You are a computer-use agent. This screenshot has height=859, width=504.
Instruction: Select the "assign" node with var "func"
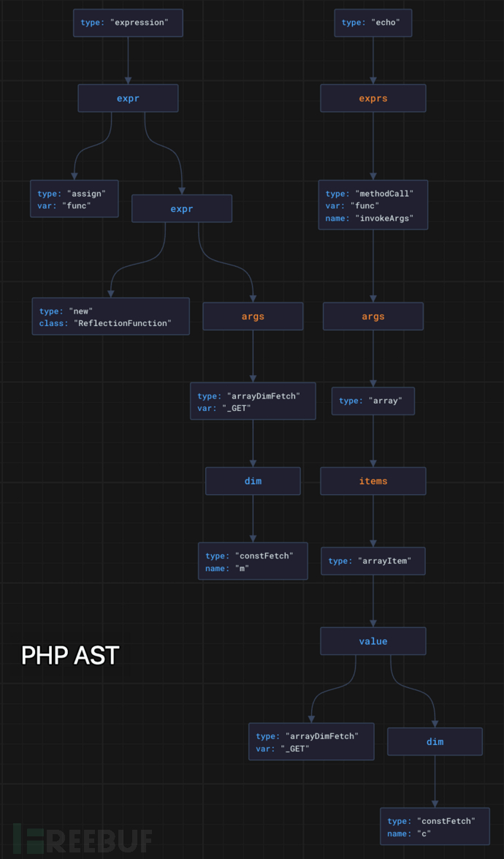(74, 199)
